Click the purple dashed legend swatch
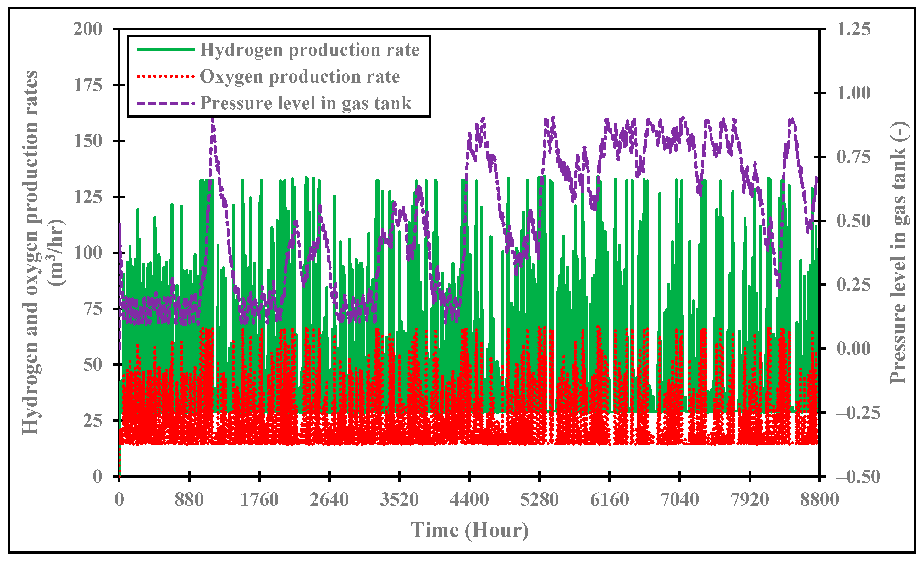 coord(165,103)
